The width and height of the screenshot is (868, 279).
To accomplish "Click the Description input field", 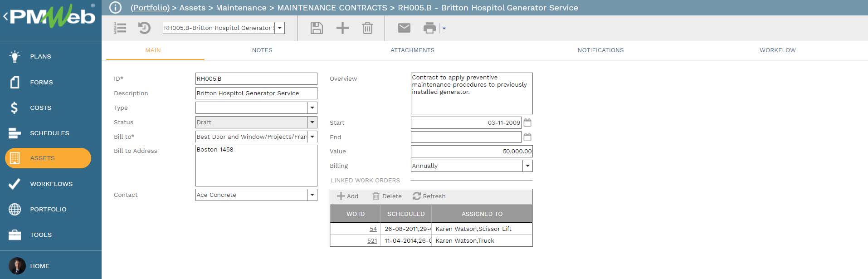I will (256, 93).
